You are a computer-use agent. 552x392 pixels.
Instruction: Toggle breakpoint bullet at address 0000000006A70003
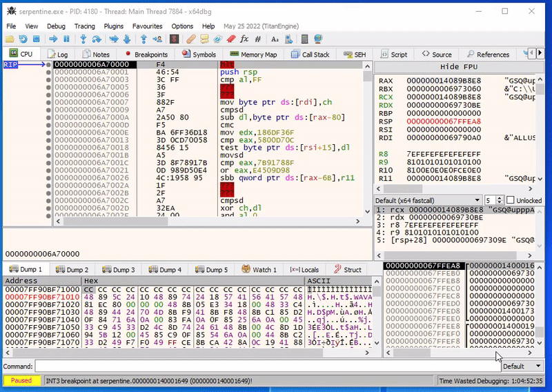coord(48,79)
